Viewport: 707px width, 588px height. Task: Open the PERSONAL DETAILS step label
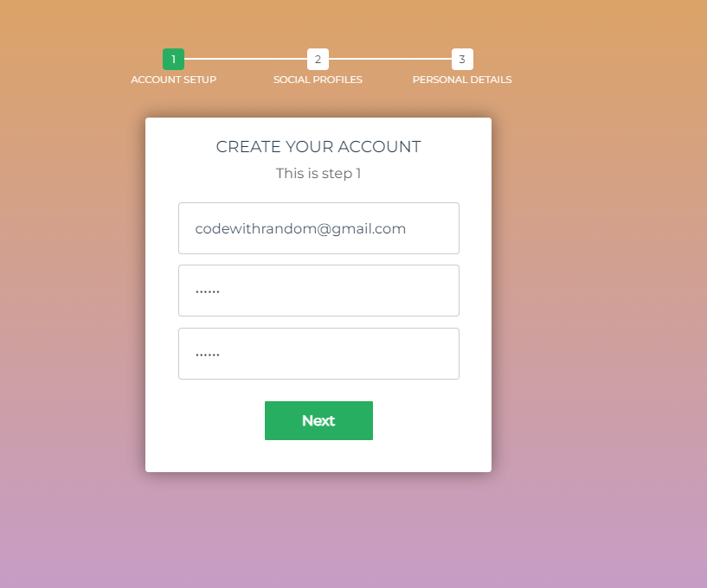tap(462, 80)
